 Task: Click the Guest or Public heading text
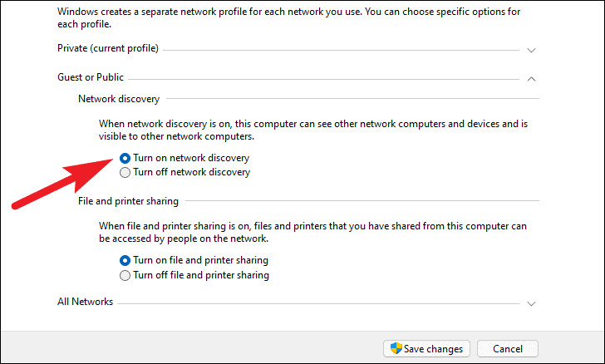[x=91, y=77]
